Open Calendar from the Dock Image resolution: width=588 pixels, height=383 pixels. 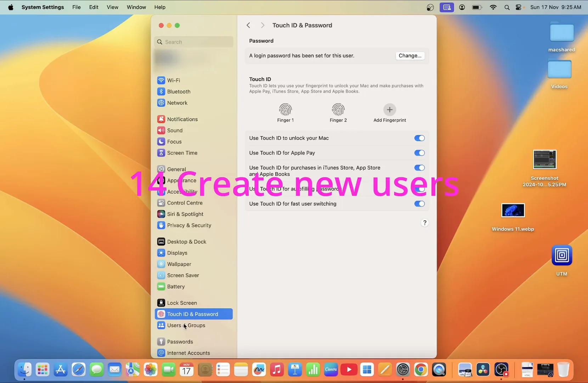[187, 370]
